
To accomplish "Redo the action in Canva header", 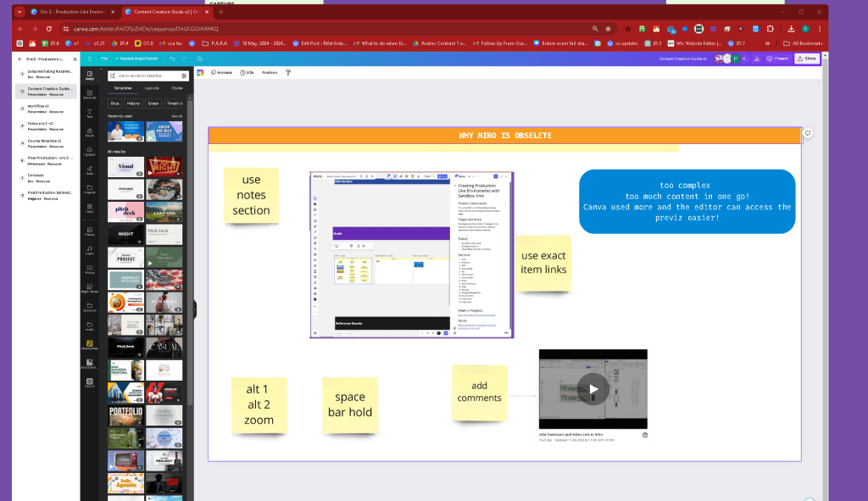I will pos(185,58).
